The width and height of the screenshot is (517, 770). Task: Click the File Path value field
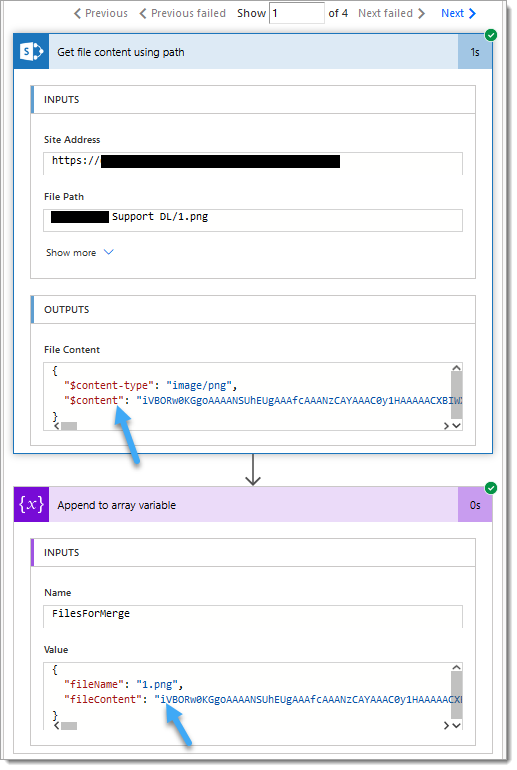[x=253, y=220]
